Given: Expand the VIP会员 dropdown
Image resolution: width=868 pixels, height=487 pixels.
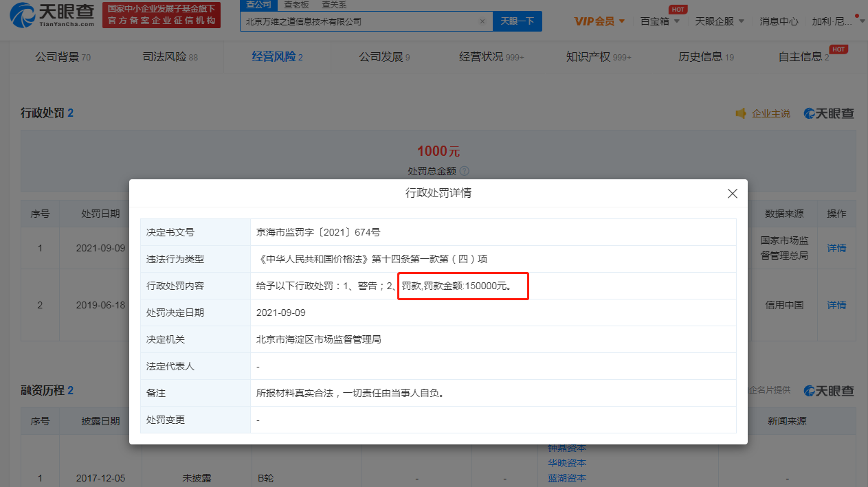Looking at the screenshot, I should (x=599, y=21).
